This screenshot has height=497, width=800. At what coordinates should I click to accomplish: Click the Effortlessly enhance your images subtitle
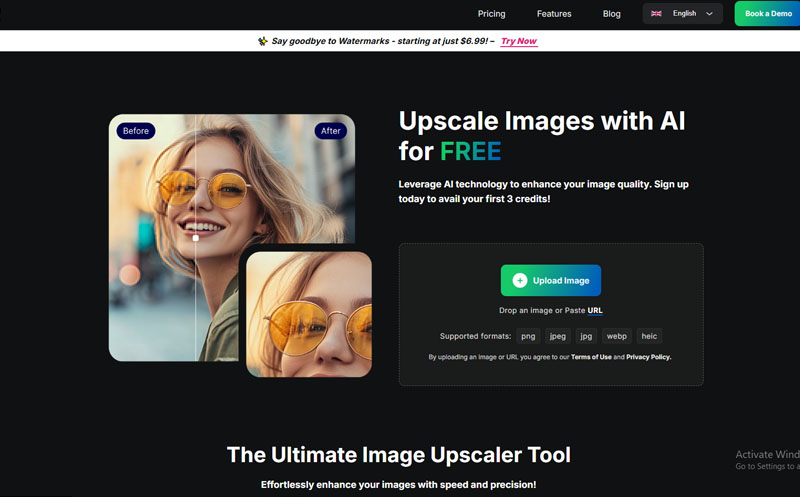click(398, 485)
